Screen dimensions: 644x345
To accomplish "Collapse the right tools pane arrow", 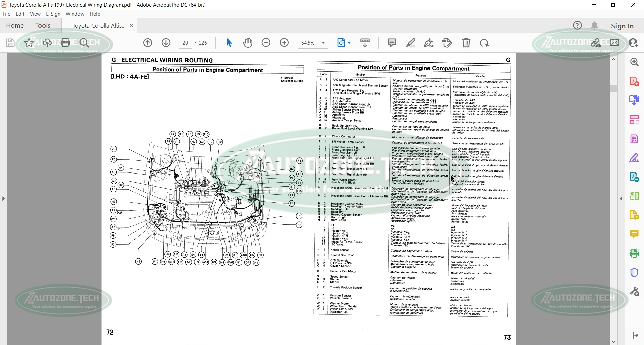I will tap(621, 199).
